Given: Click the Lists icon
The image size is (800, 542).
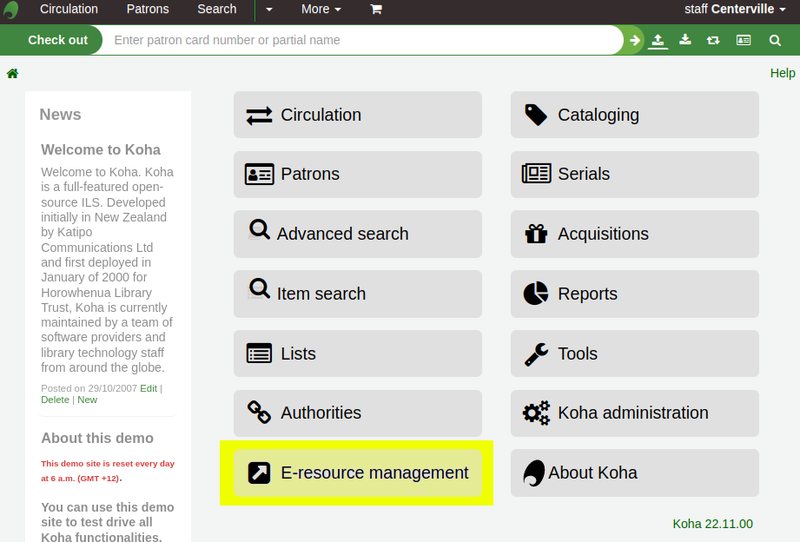Looking at the screenshot, I should (x=259, y=353).
